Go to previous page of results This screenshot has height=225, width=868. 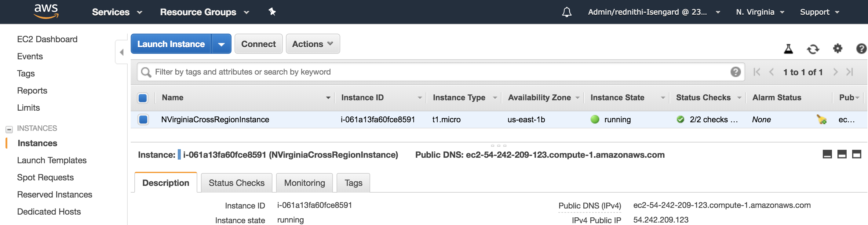[771, 72]
